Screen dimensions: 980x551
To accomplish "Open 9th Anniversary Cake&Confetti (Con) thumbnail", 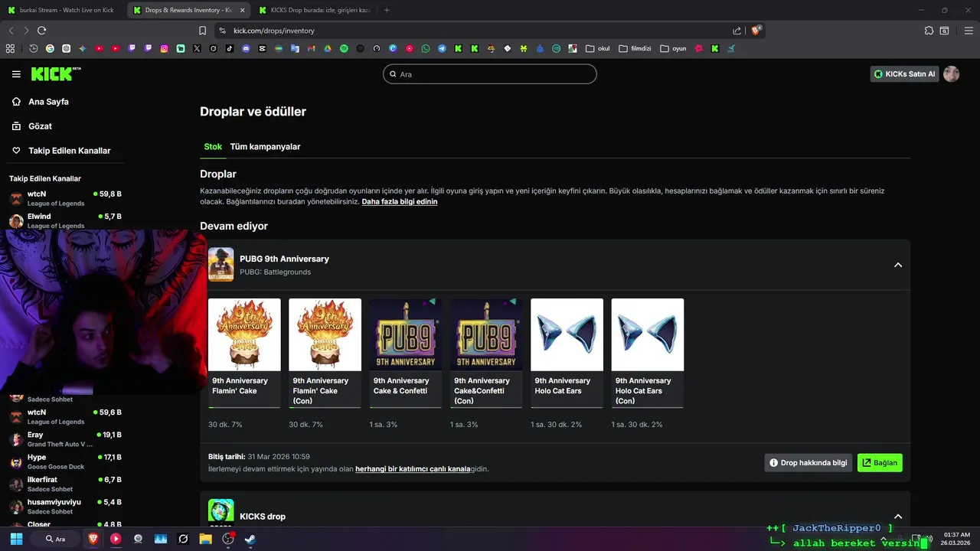I will point(486,334).
